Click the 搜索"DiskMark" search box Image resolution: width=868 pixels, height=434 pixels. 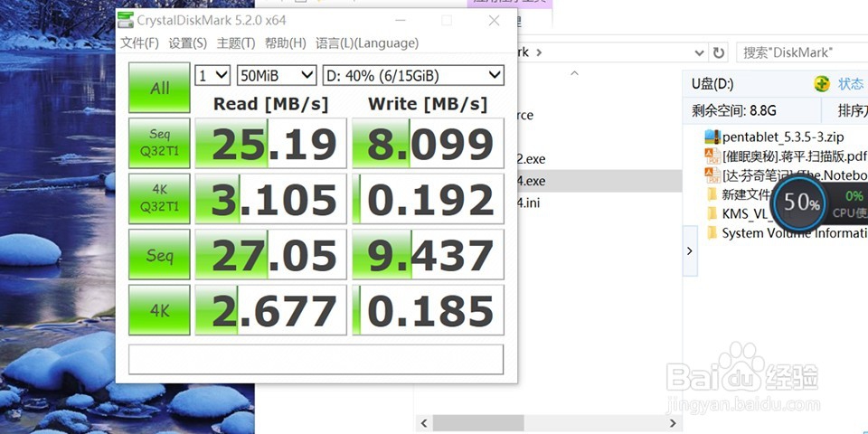802,52
